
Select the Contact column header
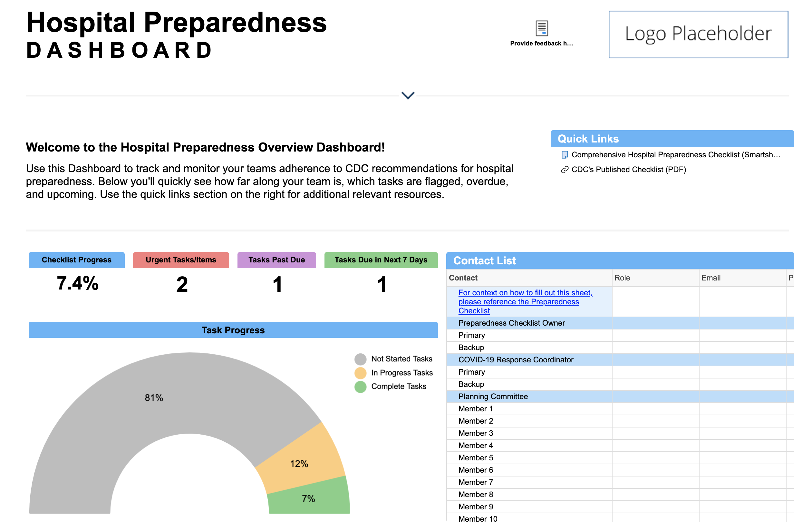click(x=463, y=278)
